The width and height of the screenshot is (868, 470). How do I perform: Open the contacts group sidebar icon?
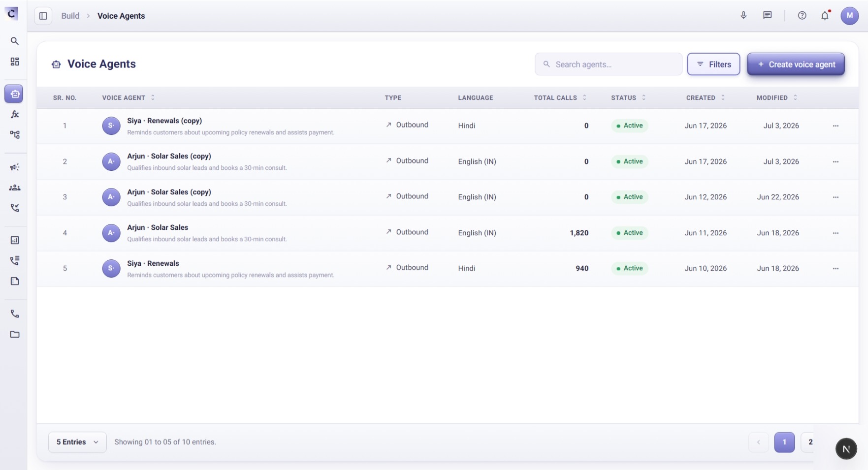click(x=15, y=188)
